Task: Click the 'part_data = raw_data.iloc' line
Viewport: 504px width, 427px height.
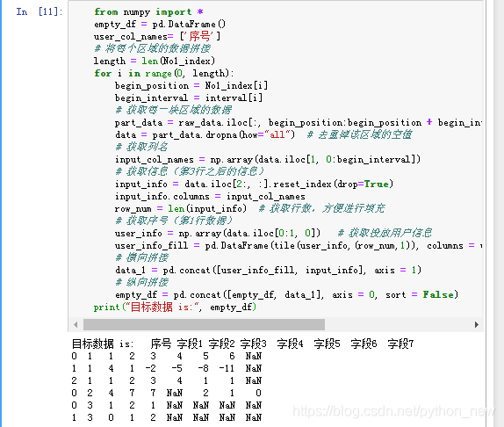Action: 299,122
